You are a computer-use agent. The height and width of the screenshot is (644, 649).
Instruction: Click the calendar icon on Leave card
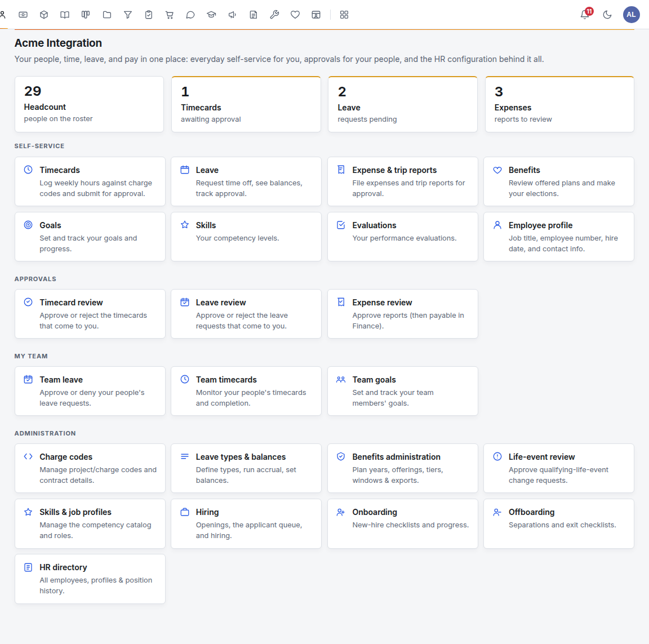185,170
